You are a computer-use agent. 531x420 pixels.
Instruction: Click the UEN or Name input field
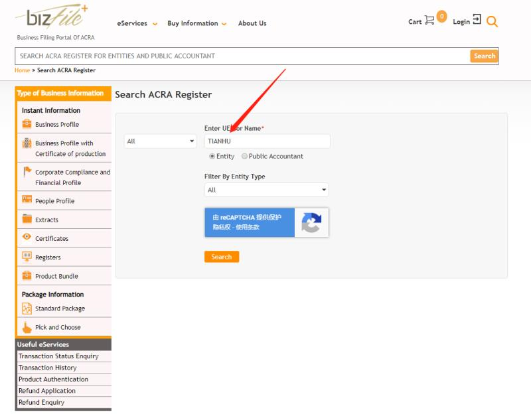(x=267, y=141)
